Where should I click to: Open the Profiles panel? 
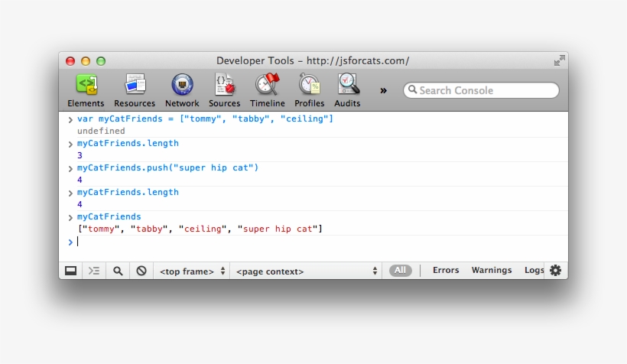[309, 91]
